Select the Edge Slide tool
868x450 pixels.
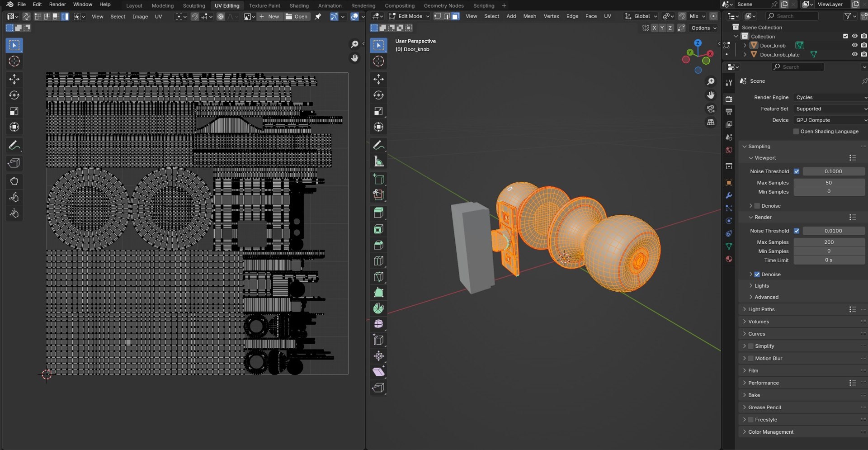click(378, 340)
